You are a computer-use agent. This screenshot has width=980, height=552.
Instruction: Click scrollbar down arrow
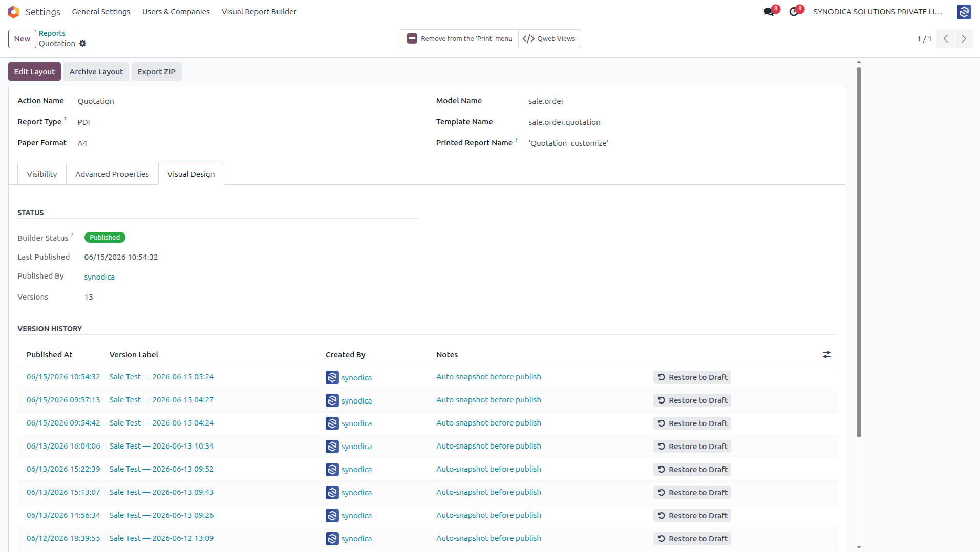[859, 547]
